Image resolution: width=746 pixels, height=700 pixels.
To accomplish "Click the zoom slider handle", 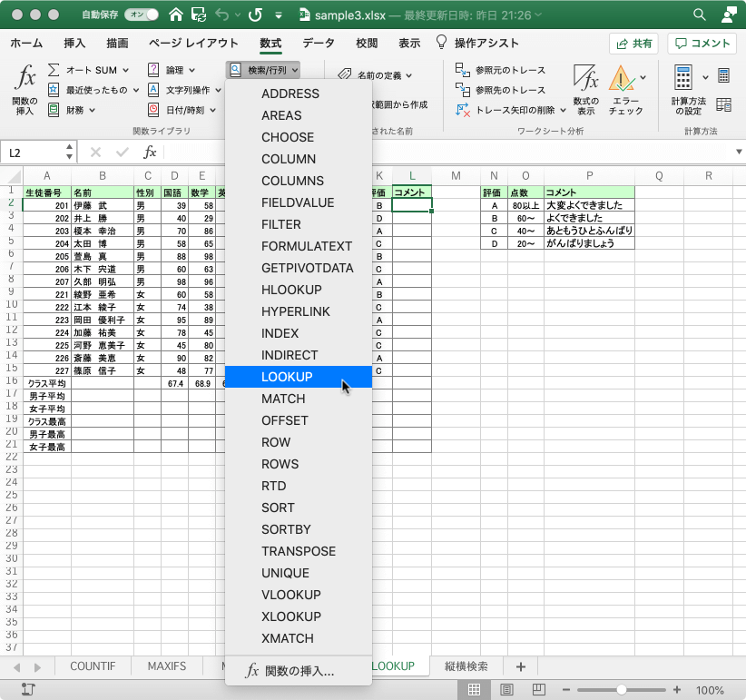I will (x=622, y=689).
